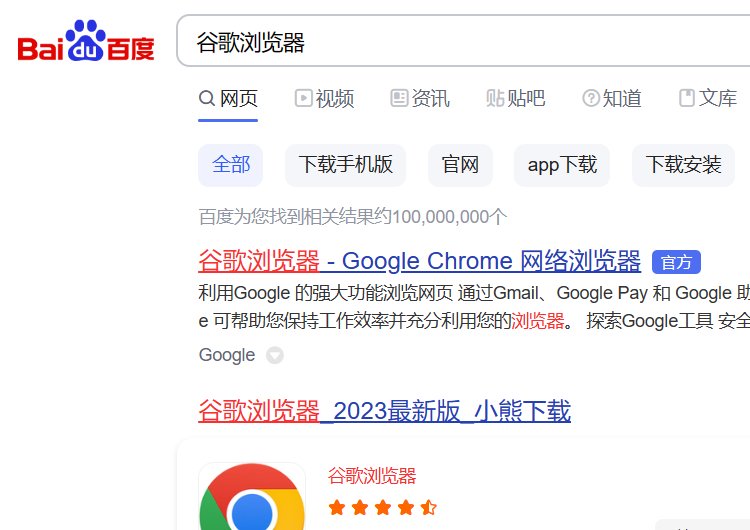Switch to the 文库 tab
The image size is (750, 530).
[708, 99]
